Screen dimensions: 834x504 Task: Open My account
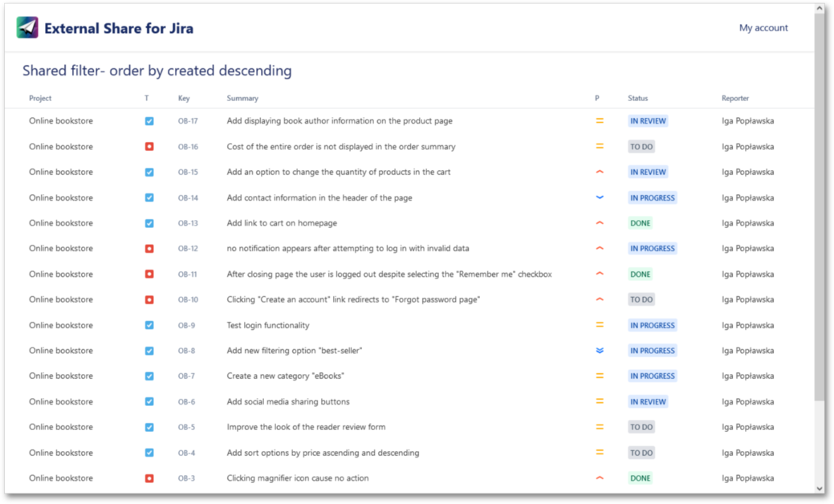763,27
